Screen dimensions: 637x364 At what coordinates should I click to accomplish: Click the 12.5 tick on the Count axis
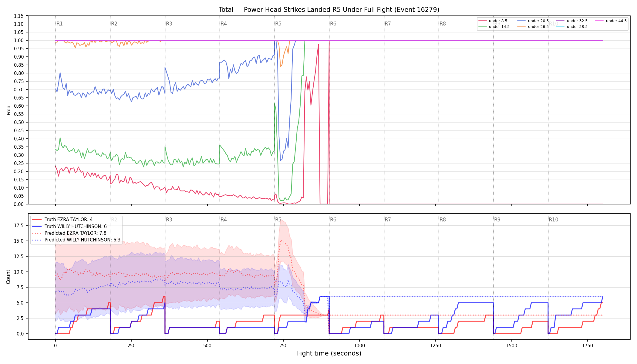coord(19,256)
